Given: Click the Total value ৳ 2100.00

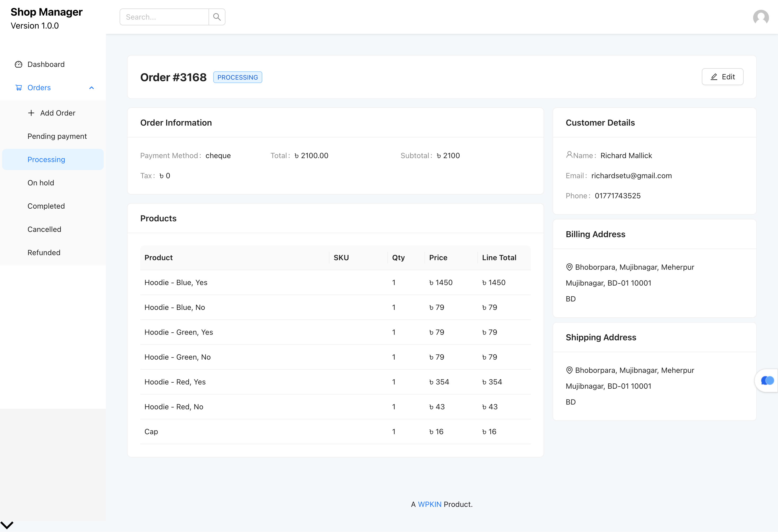Looking at the screenshot, I should tap(311, 155).
